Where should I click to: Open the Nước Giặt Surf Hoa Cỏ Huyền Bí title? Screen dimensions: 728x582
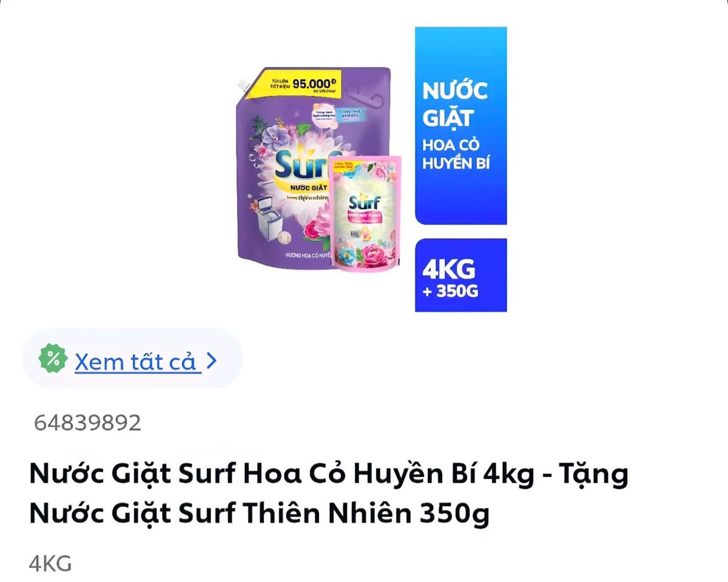328,494
